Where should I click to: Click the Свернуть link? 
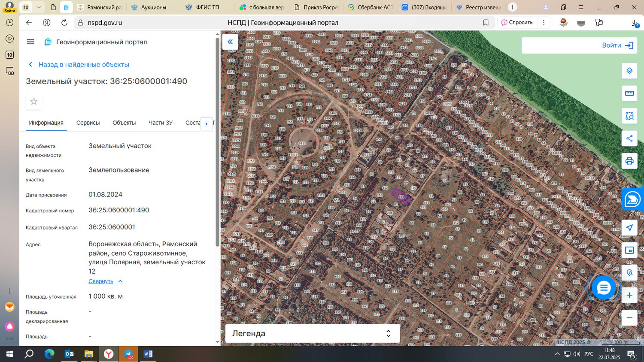tap(101, 281)
